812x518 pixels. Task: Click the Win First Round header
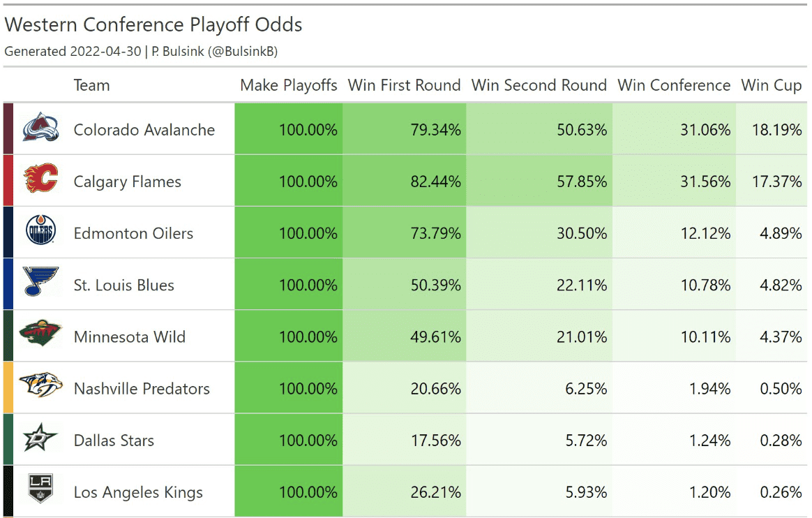click(404, 85)
